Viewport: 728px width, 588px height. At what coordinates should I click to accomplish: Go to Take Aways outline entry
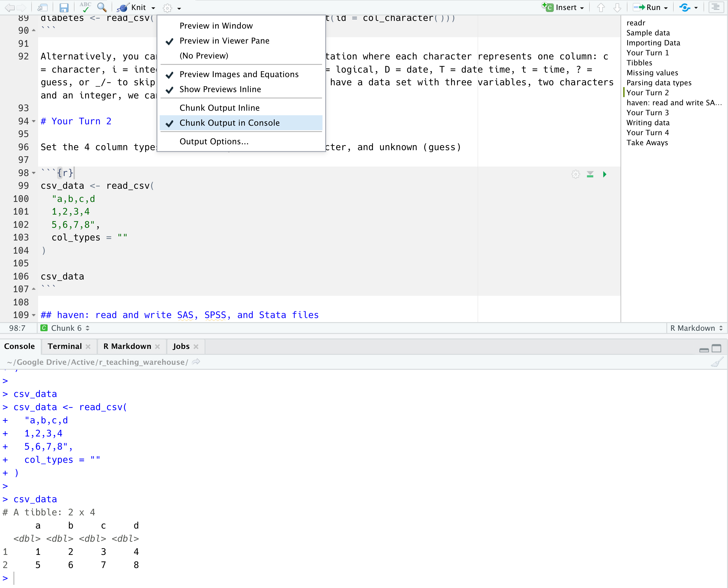(x=647, y=143)
